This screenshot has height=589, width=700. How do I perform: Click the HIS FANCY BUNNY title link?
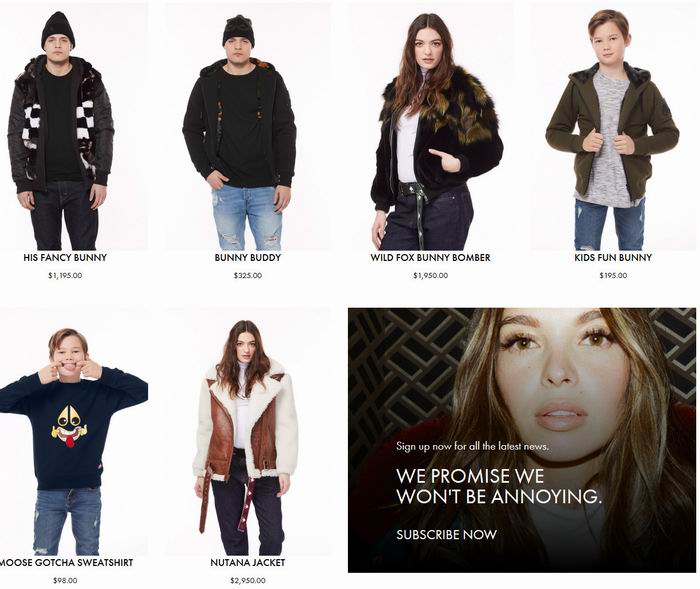(65, 258)
